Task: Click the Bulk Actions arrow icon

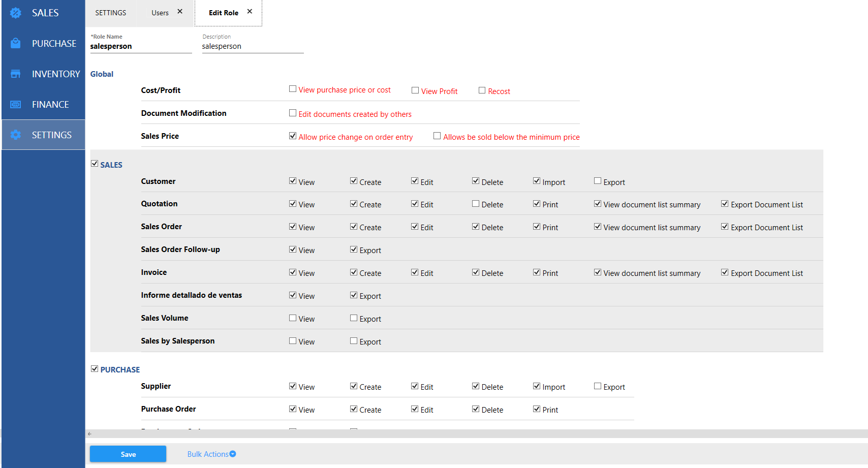Action: pos(233,454)
